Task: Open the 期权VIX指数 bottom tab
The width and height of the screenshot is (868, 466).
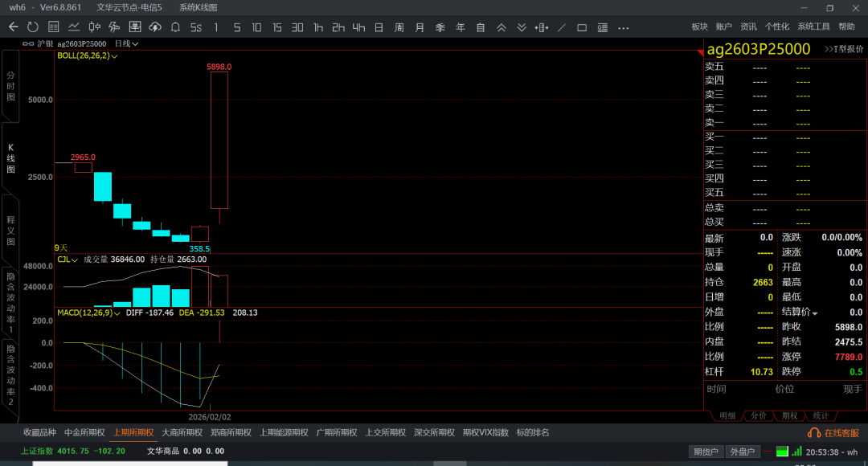Action: 485,432
